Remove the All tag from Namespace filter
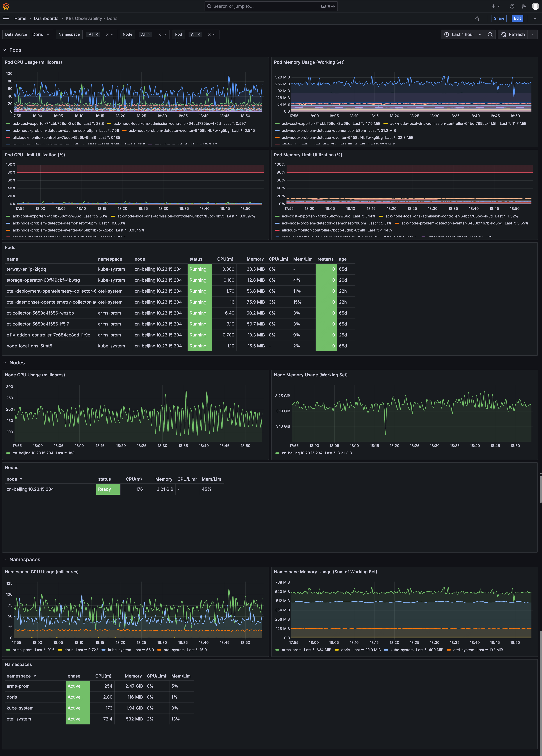542x756 pixels. point(97,34)
